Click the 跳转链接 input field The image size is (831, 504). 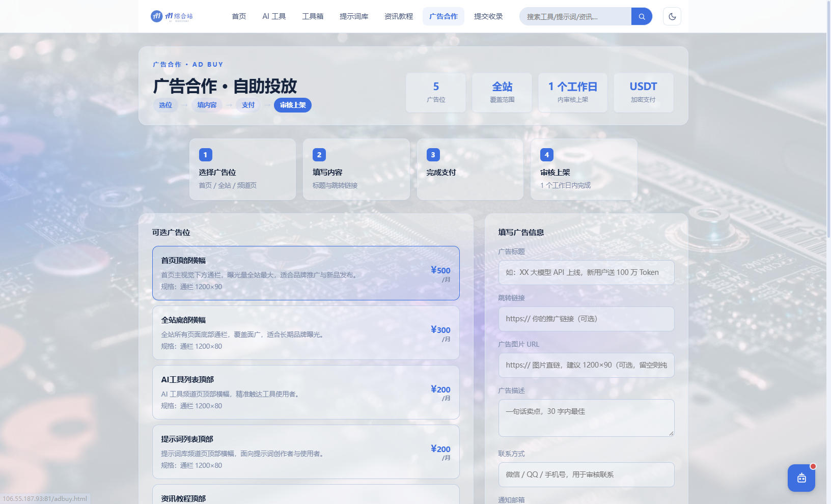[x=587, y=319]
